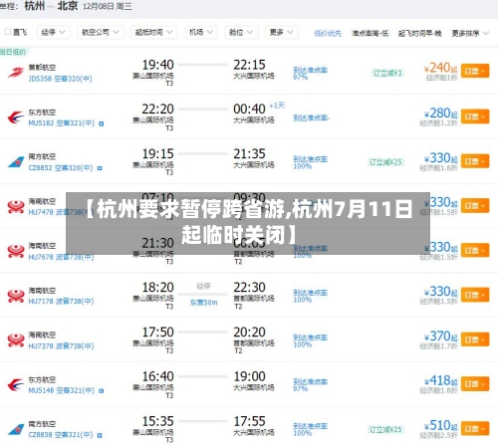Screen dimensions: 498x448
Task: Open flight details for HU7178 波音738
Action: pos(61,302)
